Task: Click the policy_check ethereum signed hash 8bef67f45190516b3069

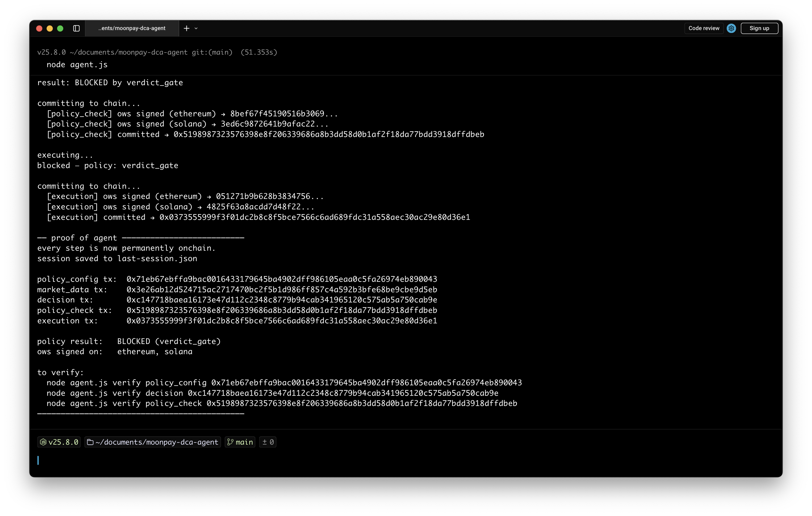Action: (x=284, y=114)
